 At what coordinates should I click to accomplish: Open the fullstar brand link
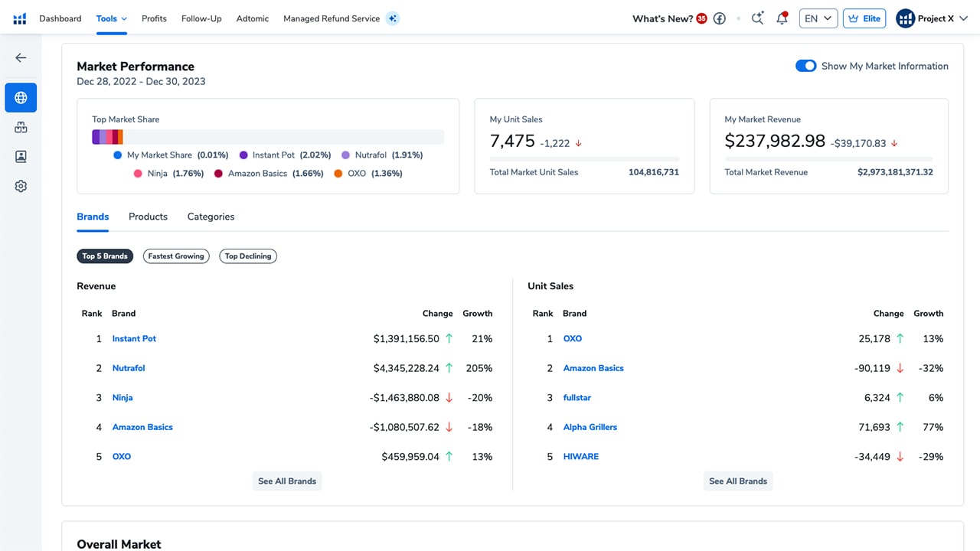pos(577,398)
